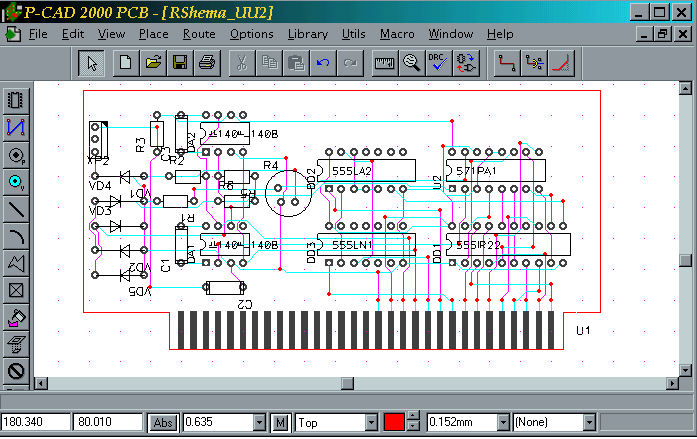
Task: Choose the Place Keepout tool
Action: pyautogui.click(x=16, y=371)
